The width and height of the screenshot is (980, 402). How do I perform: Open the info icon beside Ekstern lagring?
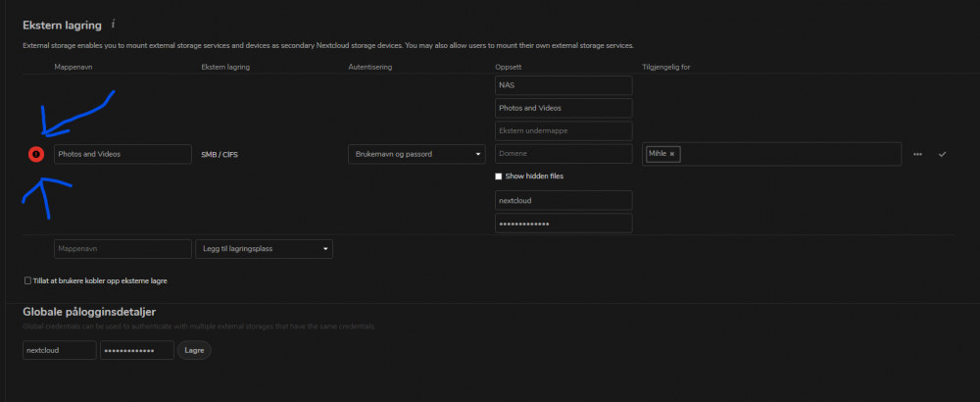point(113,25)
